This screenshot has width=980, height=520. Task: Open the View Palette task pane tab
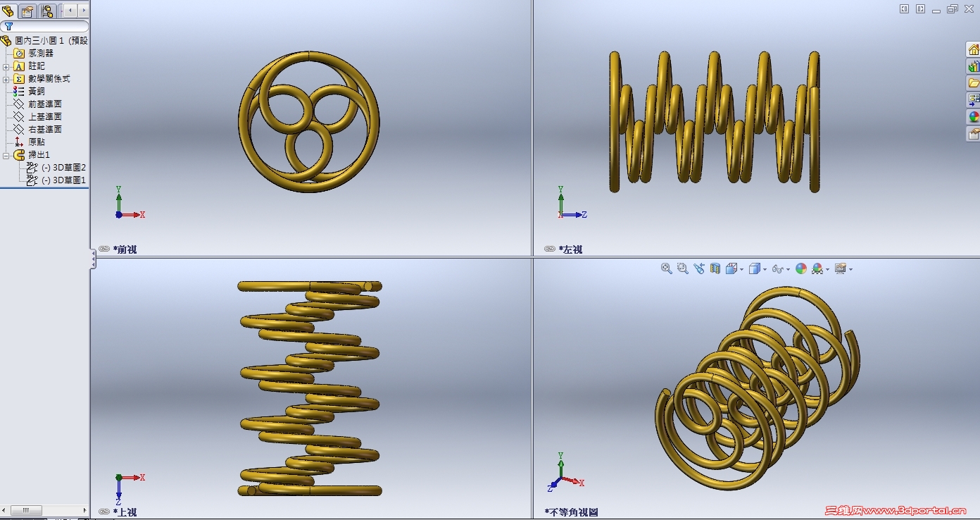[974, 100]
